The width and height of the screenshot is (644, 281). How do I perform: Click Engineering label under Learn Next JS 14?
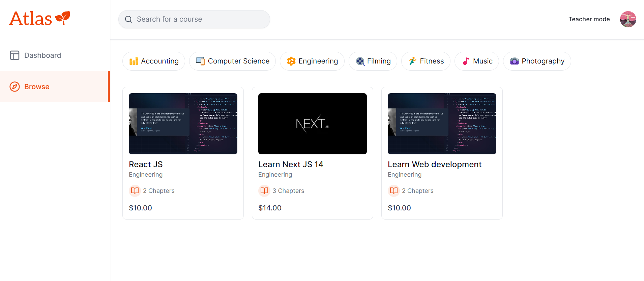click(275, 175)
